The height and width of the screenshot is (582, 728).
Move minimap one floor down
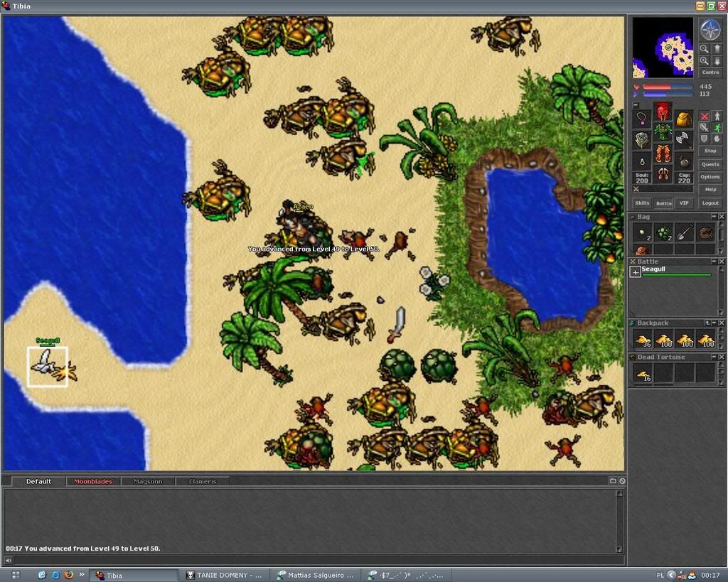point(717,61)
